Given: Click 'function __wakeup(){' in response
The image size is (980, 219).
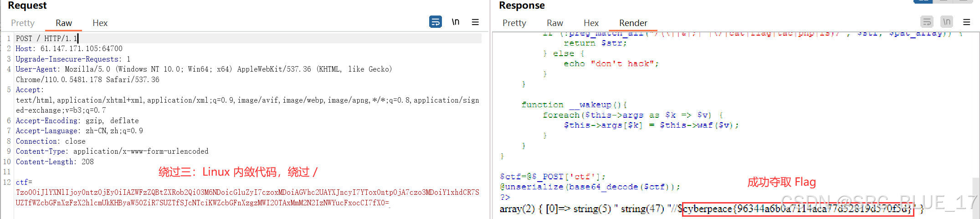Looking at the screenshot, I should click(574, 104).
